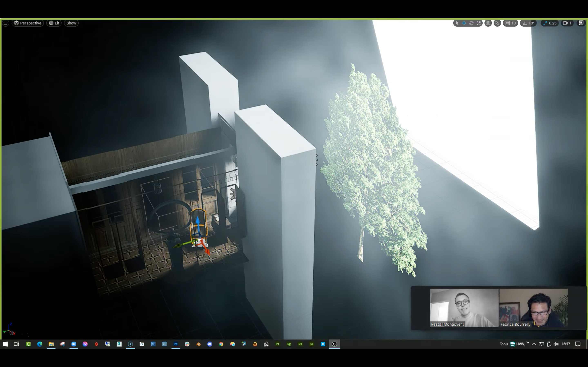This screenshot has height=367, width=588.
Task: Choose the Select objects arrow tool
Action: click(x=457, y=23)
